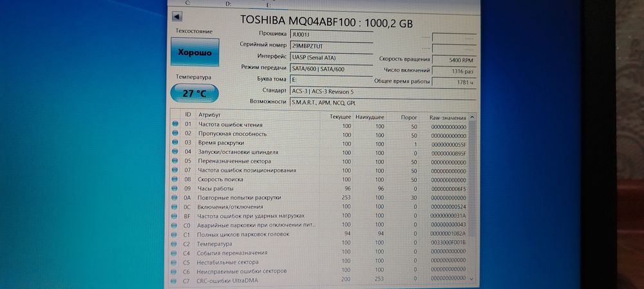Select the row Нестабильные сектора
Screen dimensions: 644x289
tap(319, 262)
